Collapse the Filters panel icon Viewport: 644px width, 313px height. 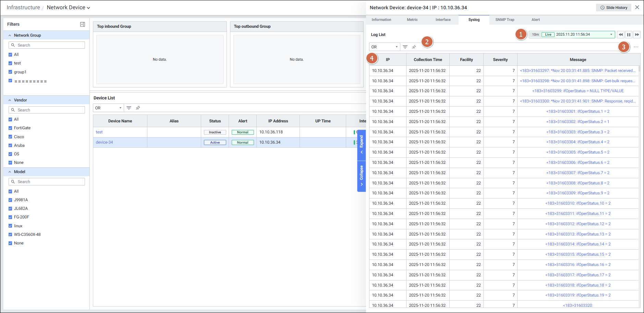point(82,24)
